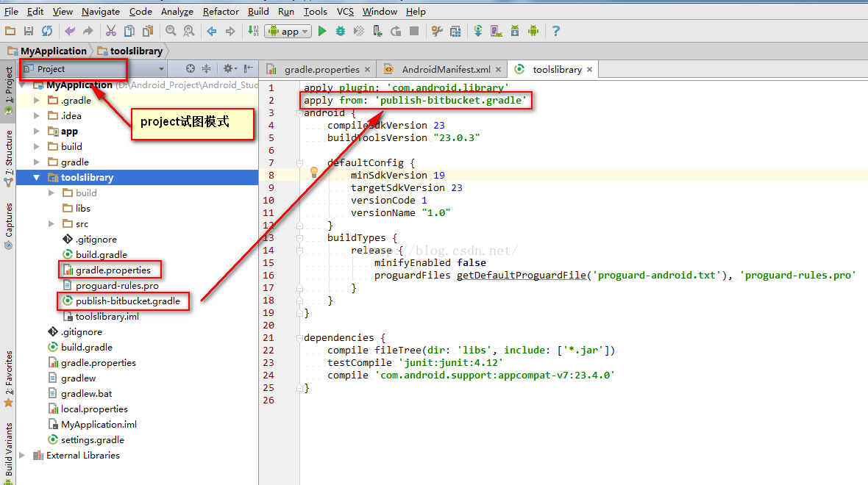The image size is (868, 485).
Task: Open the File menu
Action: (11, 11)
